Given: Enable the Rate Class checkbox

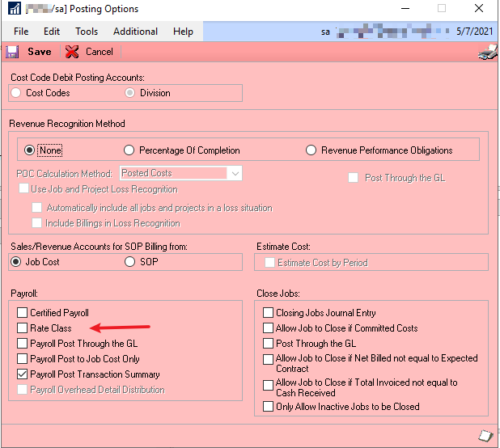Looking at the screenshot, I should pos(22,328).
